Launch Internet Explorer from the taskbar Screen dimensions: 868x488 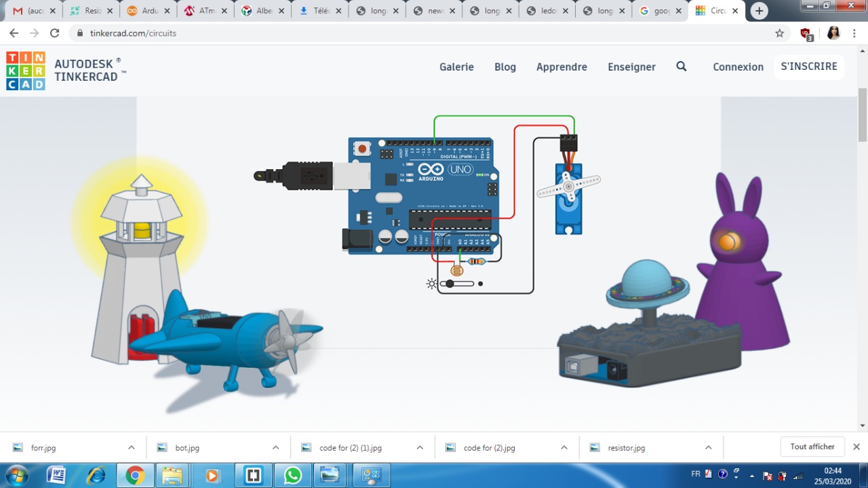(x=96, y=475)
